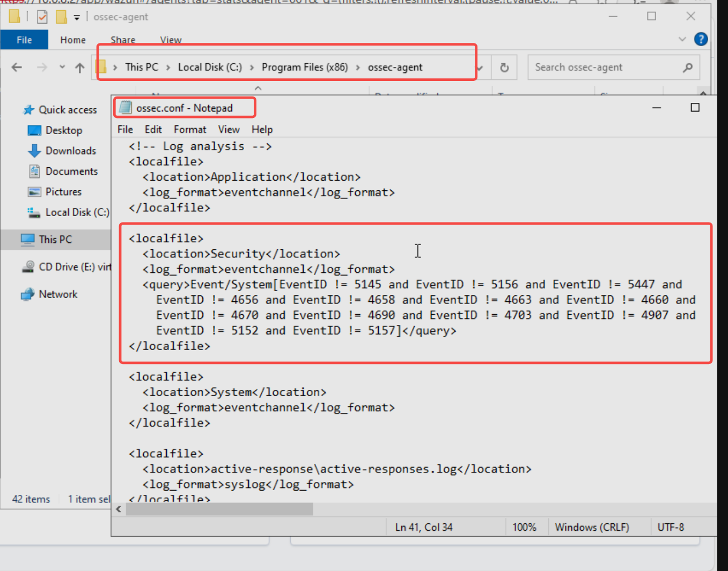
Task: Select Program Files (x86) breadcrumb
Action: [305, 67]
